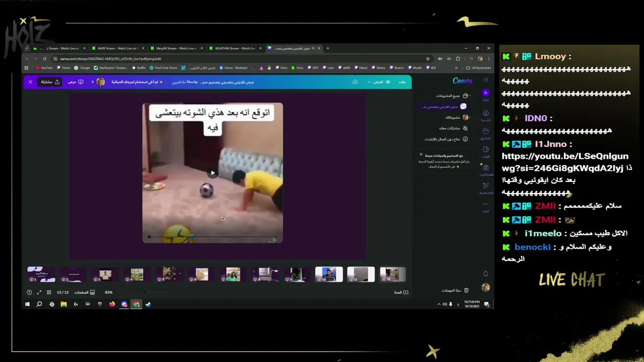Open Canva notifications bell

[x=486, y=274]
